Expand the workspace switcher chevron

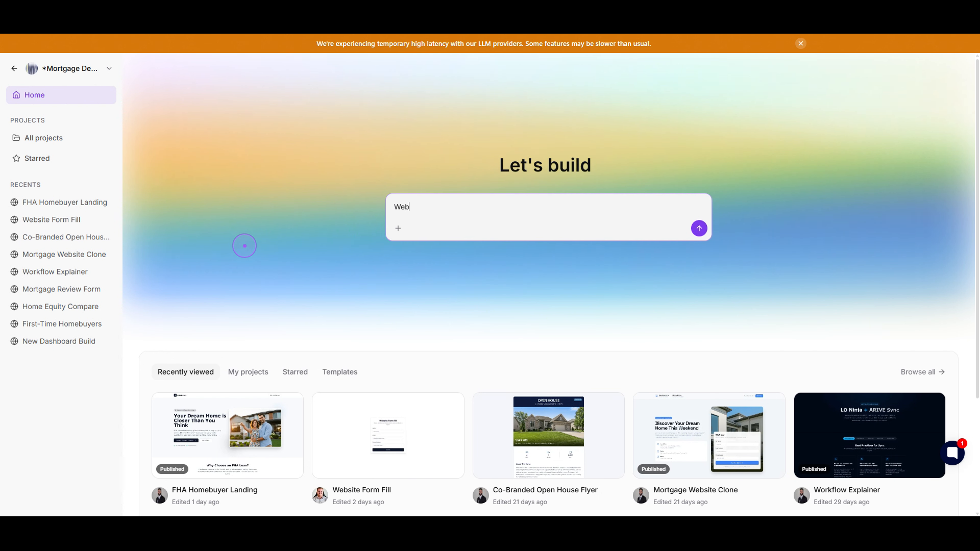109,68
